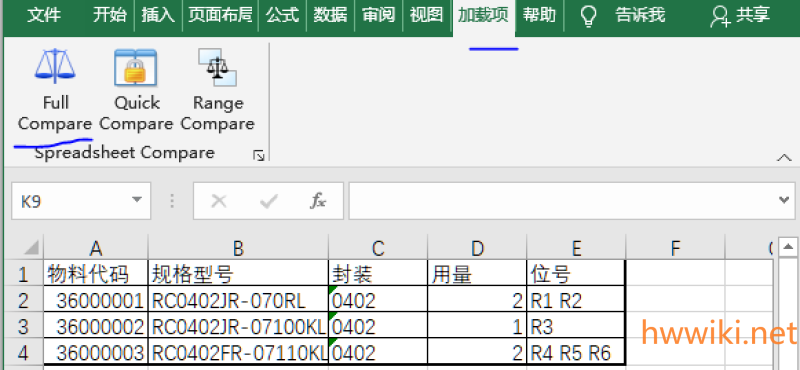Select cell containing 物料代码

pos(96,274)
